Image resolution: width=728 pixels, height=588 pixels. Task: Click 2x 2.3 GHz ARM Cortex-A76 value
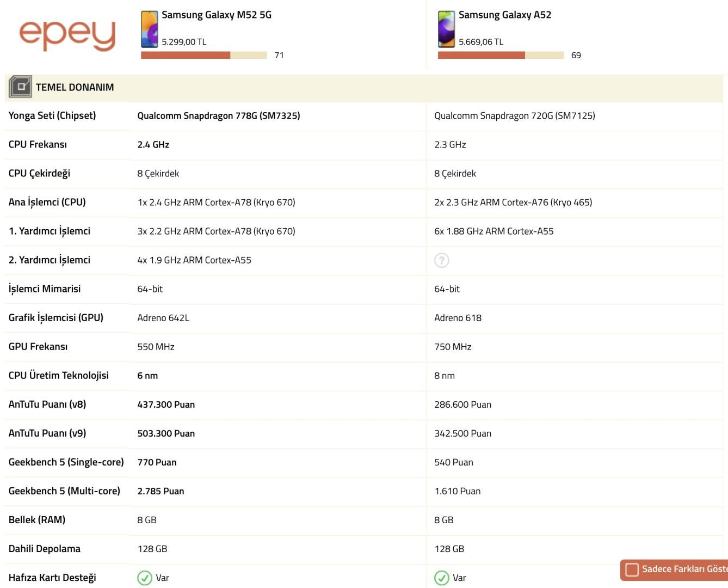(x=513, y=202)
